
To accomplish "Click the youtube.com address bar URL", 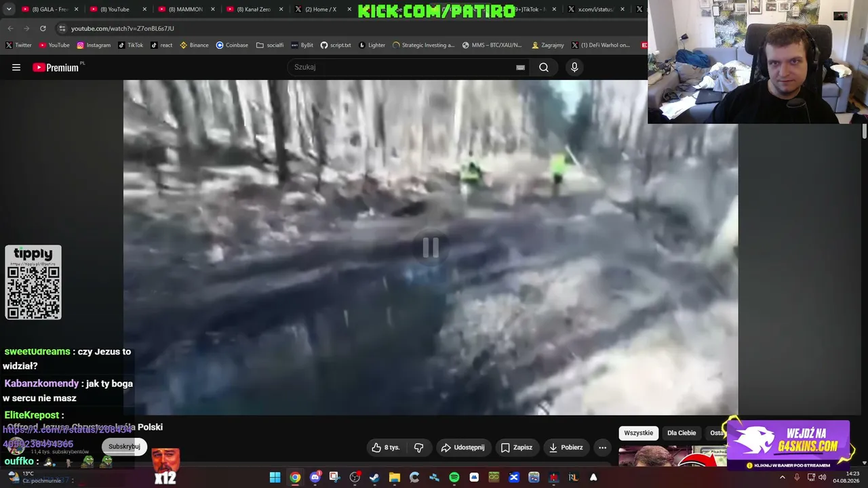I will coord(123,28).
